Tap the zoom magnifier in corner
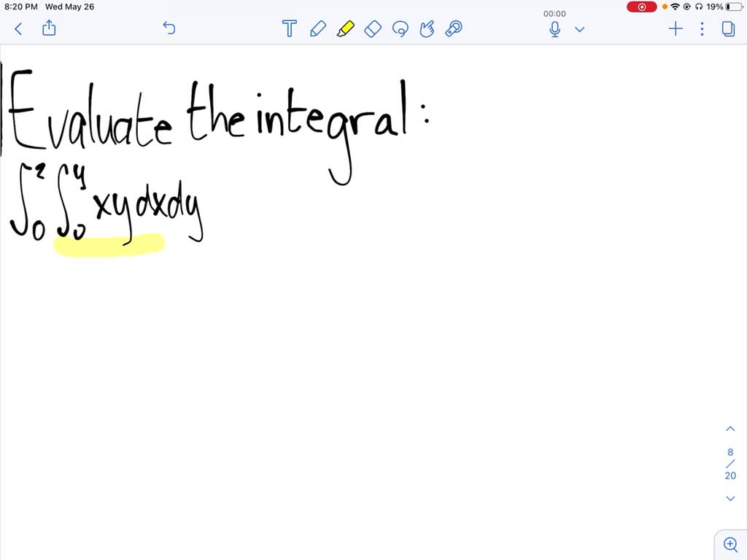Image resolution: width=747 pixels, height=560 pixels. [x=730, y=544]
